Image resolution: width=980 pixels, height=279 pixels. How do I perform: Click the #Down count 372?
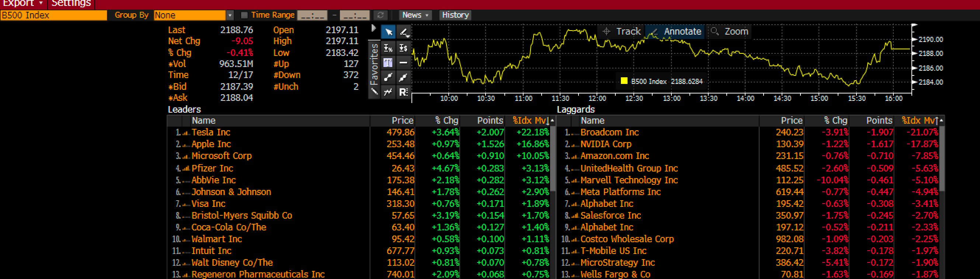tap(351, 75)
